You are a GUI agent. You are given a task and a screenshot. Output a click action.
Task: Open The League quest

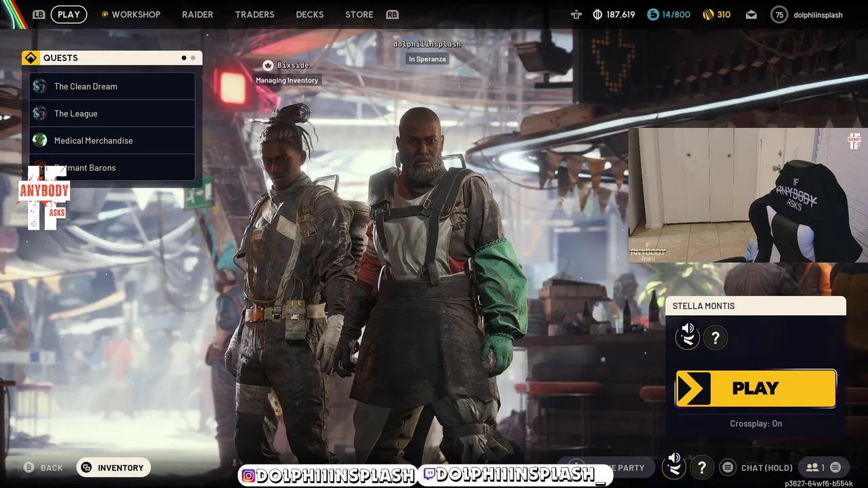112,113
